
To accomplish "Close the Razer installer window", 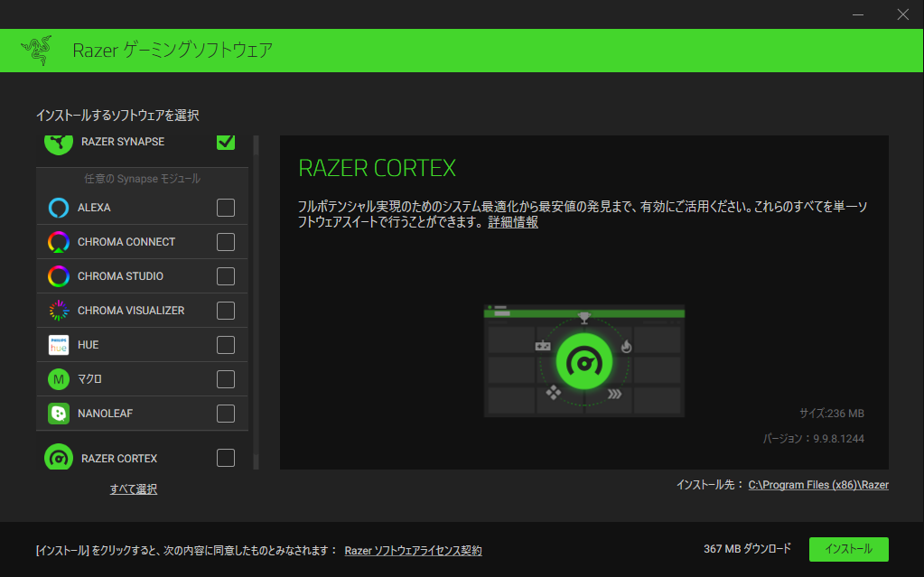I will 903,14.
